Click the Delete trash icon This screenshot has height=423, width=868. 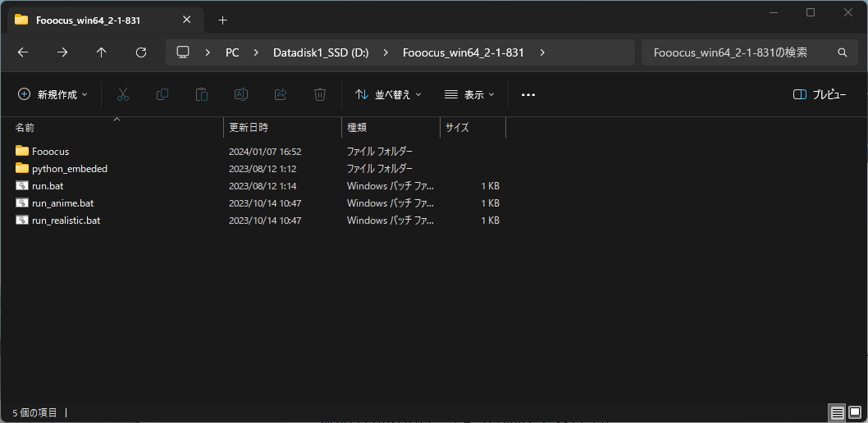click(x=320, y=94)
